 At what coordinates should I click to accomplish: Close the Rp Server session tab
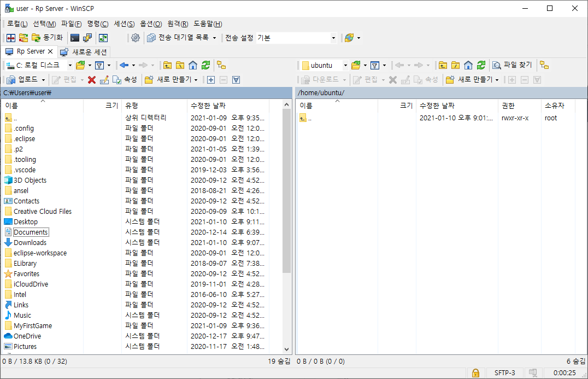pyautogui.click(x=50, y=51)
